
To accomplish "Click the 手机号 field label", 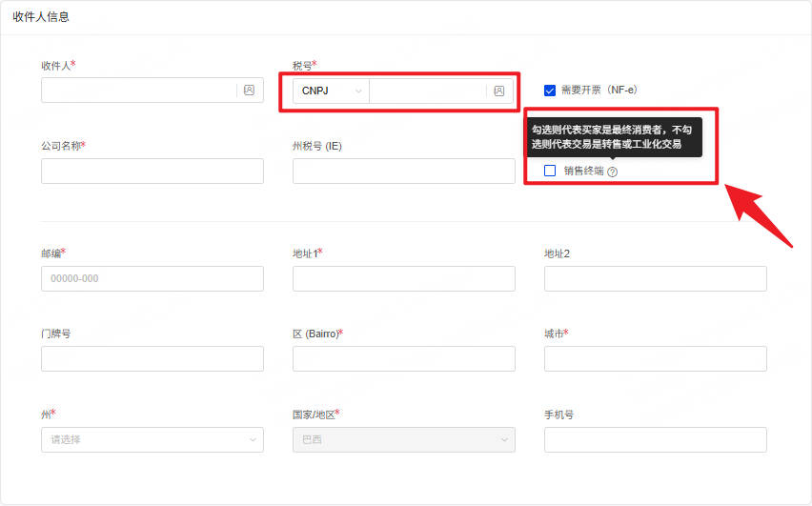I will [558, 415].
